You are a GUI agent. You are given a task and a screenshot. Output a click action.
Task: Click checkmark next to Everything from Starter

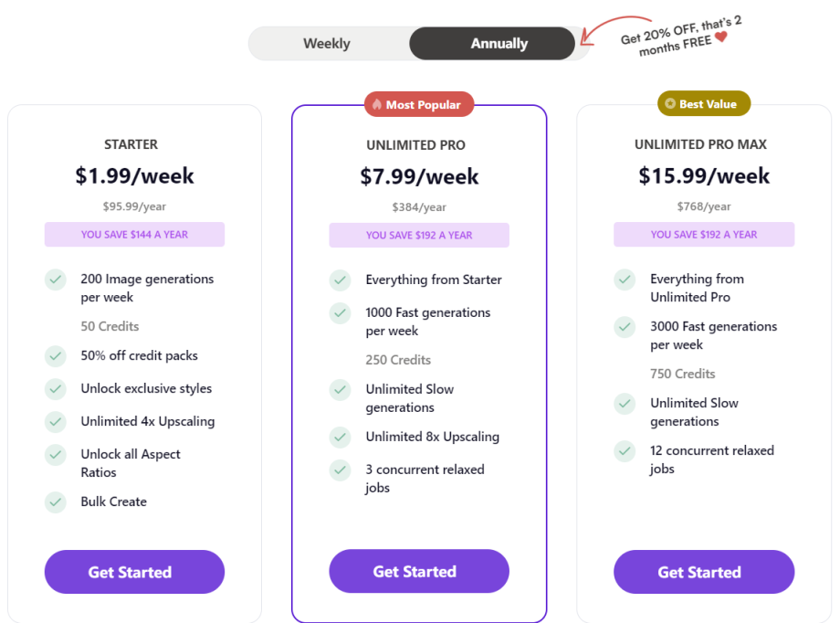click(341, 280)
